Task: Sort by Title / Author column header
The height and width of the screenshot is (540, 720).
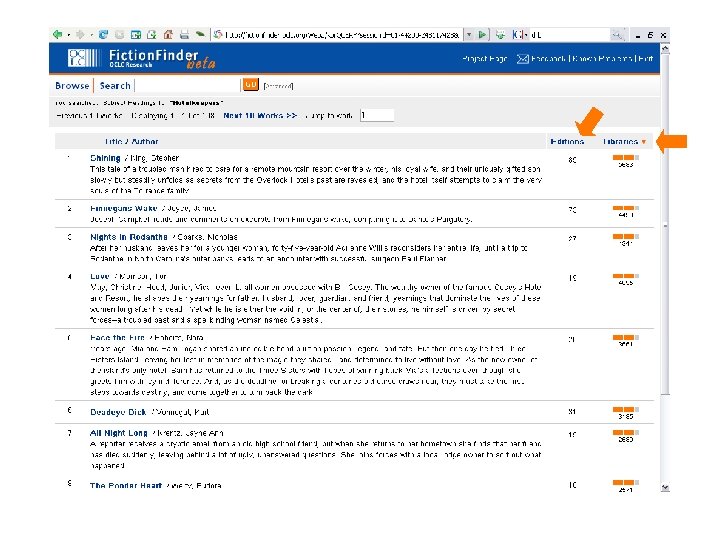Action: tap(131, 141)
